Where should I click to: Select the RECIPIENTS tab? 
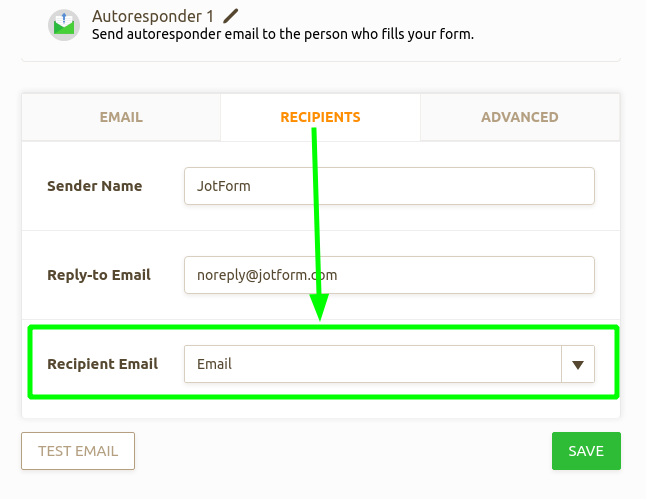pyautogui.click(x=320, y=117)
